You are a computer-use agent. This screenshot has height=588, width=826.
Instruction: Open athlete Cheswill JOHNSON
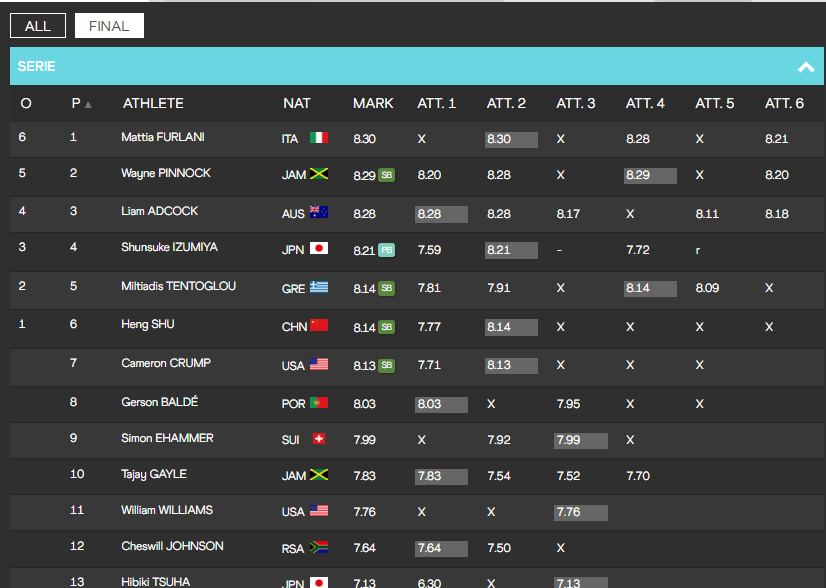(172, 546)
